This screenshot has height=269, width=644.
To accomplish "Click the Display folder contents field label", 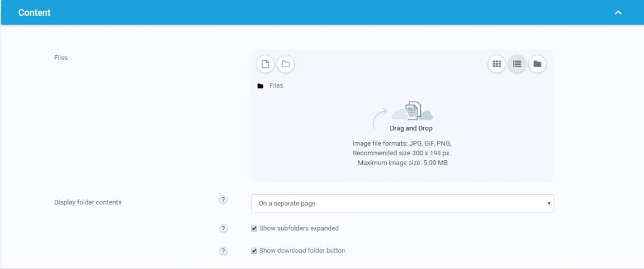I will click(x=88, y=202).
